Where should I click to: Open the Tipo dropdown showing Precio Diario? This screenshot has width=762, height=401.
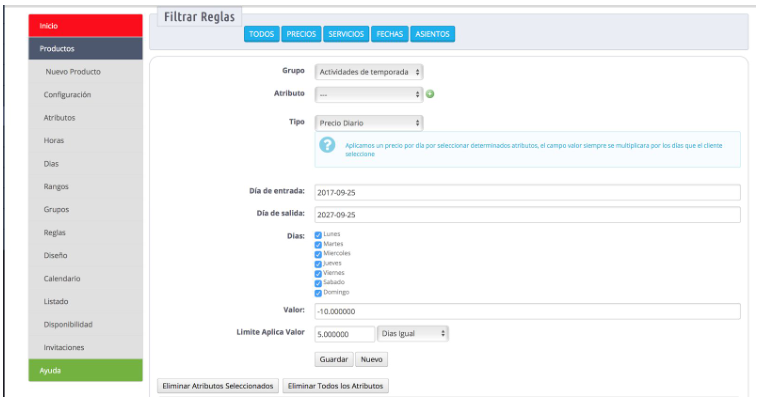(369, 123)
